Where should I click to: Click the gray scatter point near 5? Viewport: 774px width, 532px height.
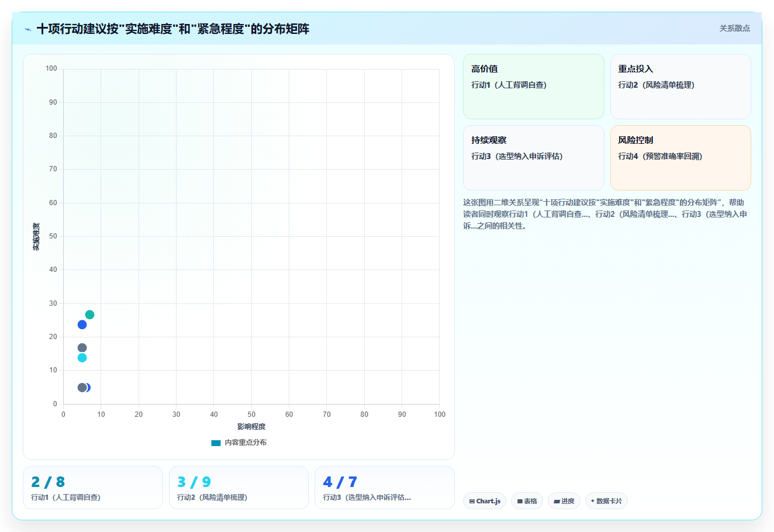(x=82, y=388)
